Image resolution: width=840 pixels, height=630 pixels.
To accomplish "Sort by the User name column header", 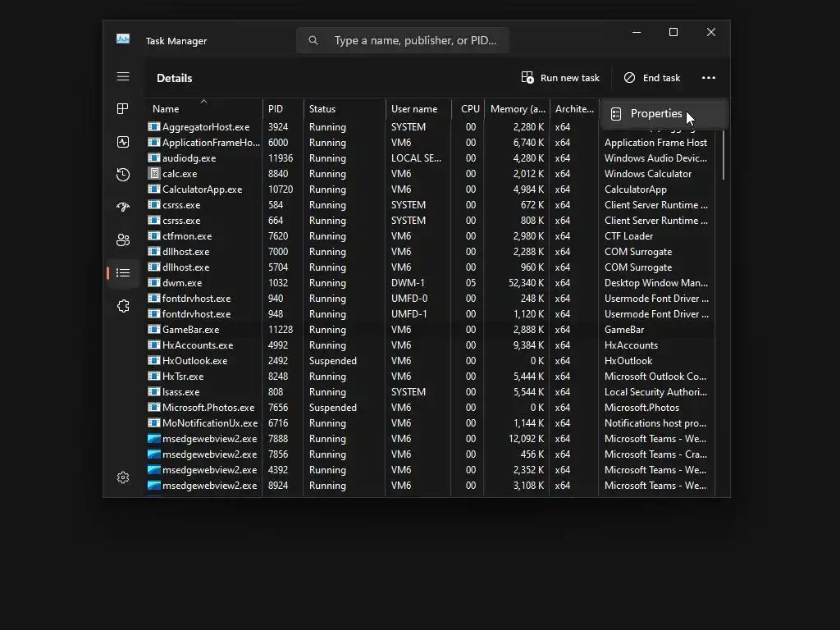I will click(418, 109).
